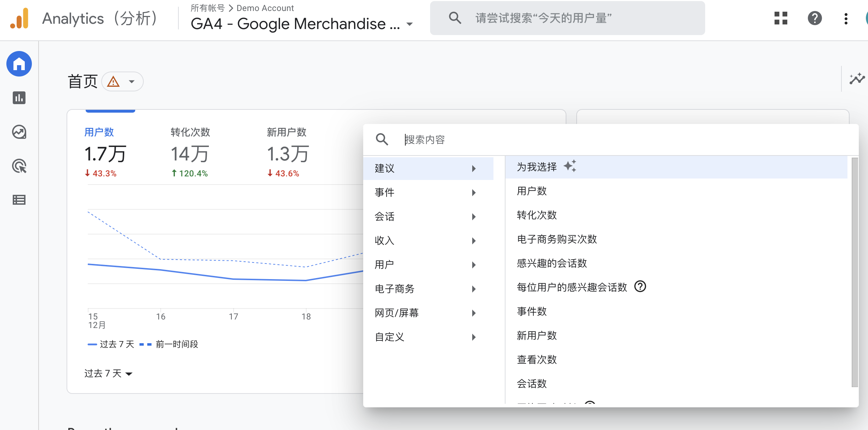Click the Home icon in sidebar
Image resolution: width=868 pixels, height=430 pixels.
click(19, 64)
